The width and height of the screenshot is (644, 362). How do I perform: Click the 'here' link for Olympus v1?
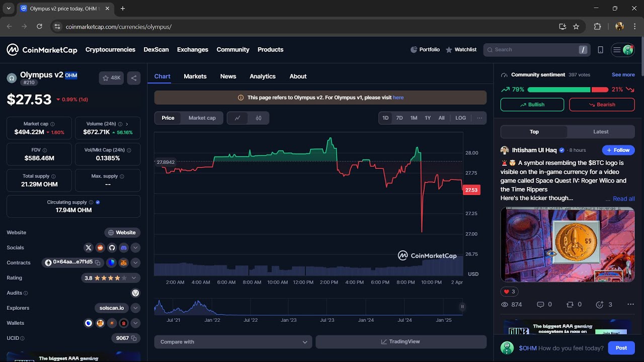pos(398,98)
